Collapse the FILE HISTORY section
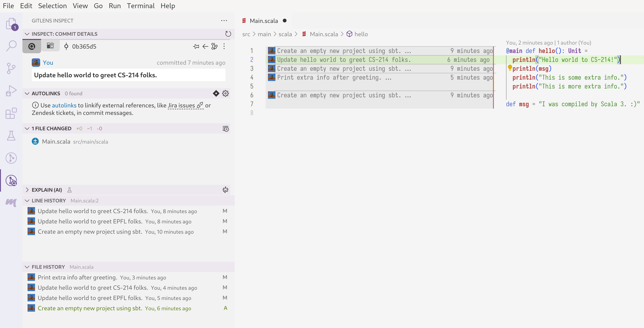The width and height of the screenshot is (644, 328). (x=28, y=267)
